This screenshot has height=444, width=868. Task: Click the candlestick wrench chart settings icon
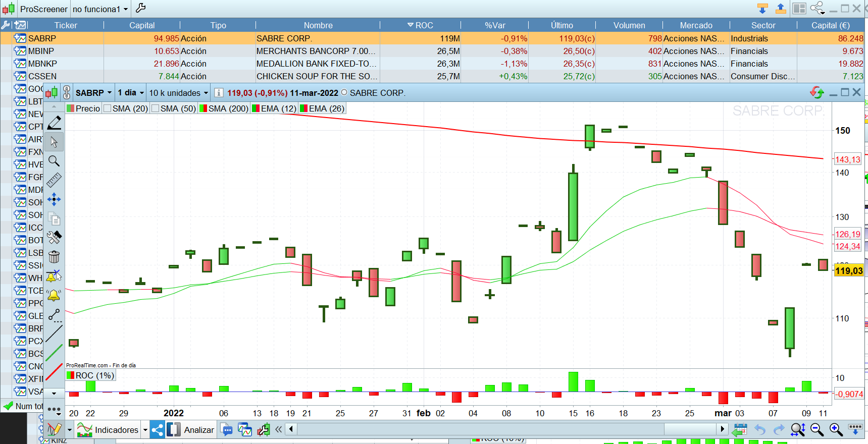(x=264, y=430)
